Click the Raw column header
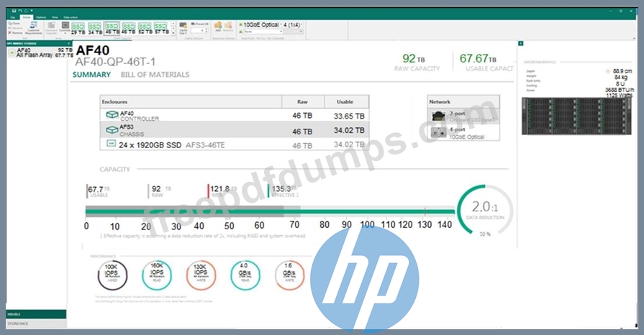Viewport: 644px width, 335px height. tap(302, 102)
